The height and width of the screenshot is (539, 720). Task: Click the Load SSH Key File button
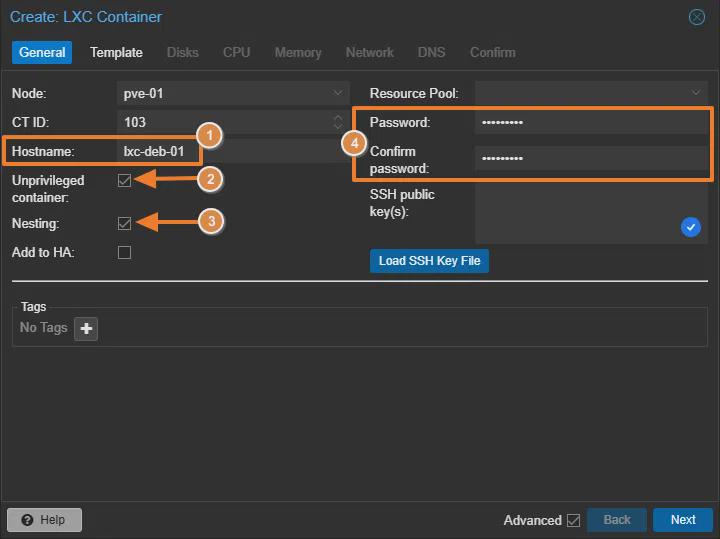coord(429,261)
